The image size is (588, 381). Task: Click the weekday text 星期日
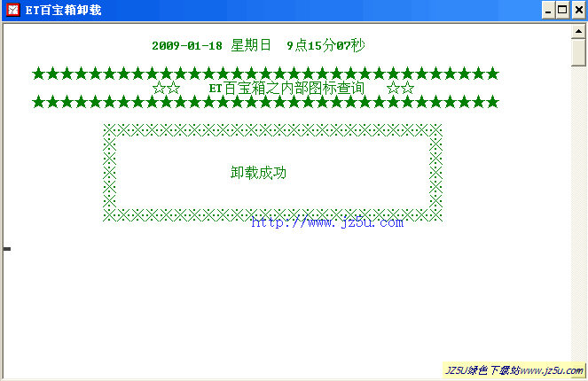pos(251,45)
